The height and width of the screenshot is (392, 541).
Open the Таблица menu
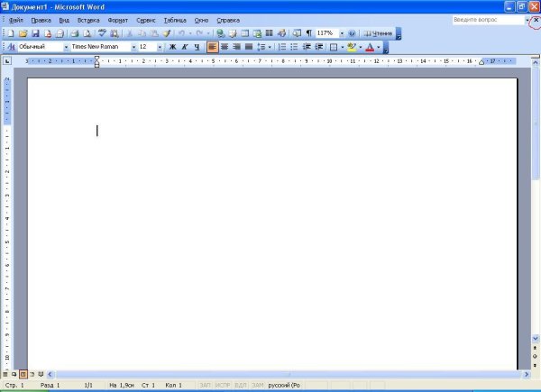[x=175, y=21]
